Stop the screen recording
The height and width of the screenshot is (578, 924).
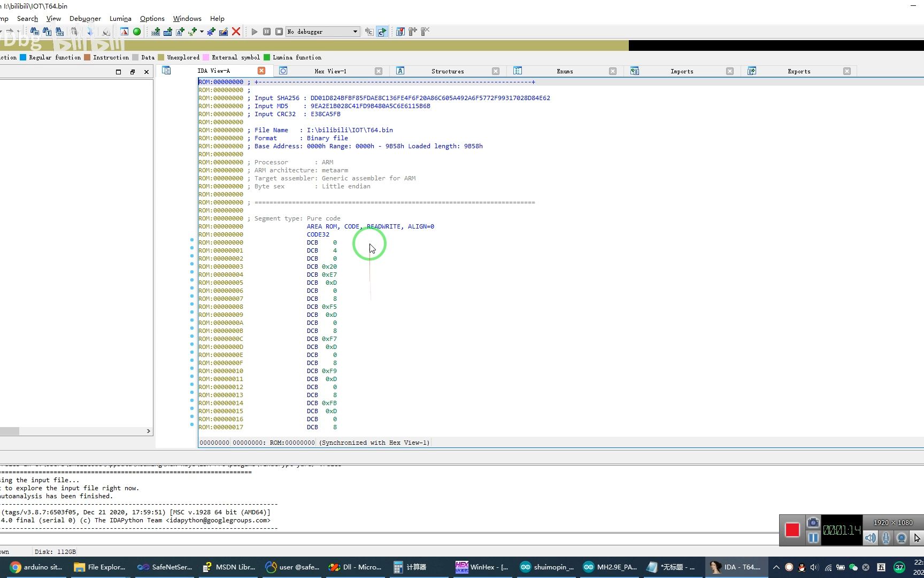click(x=792, y=530)
